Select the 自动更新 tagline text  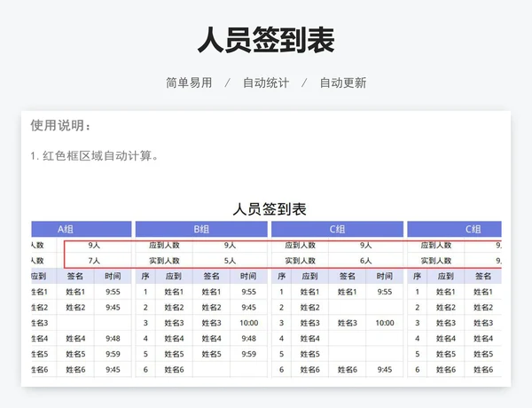click(343, 82)
